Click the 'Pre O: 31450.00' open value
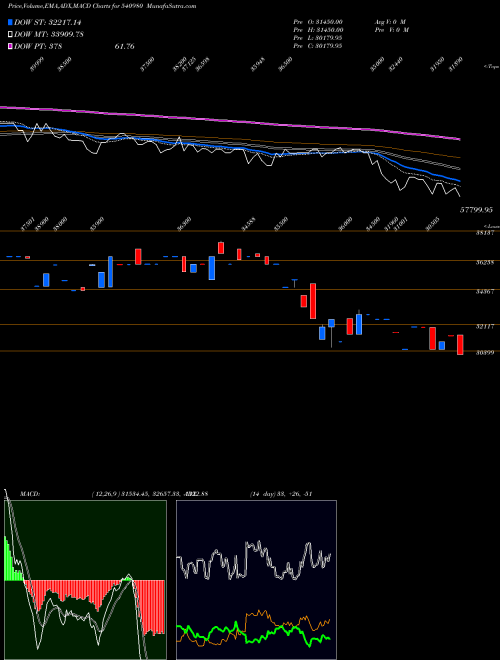Image resolution: width=500 pixels, height=660 pixels. (x=318, y=22)
